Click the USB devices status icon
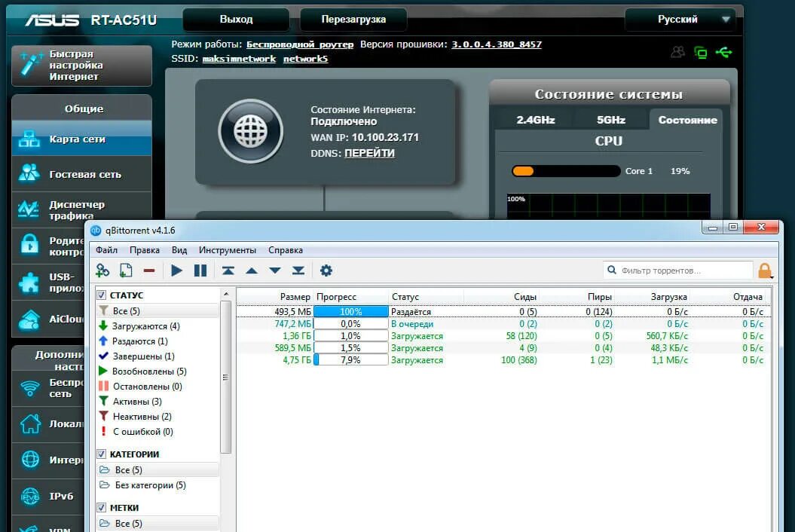 [x=724, y=52]
